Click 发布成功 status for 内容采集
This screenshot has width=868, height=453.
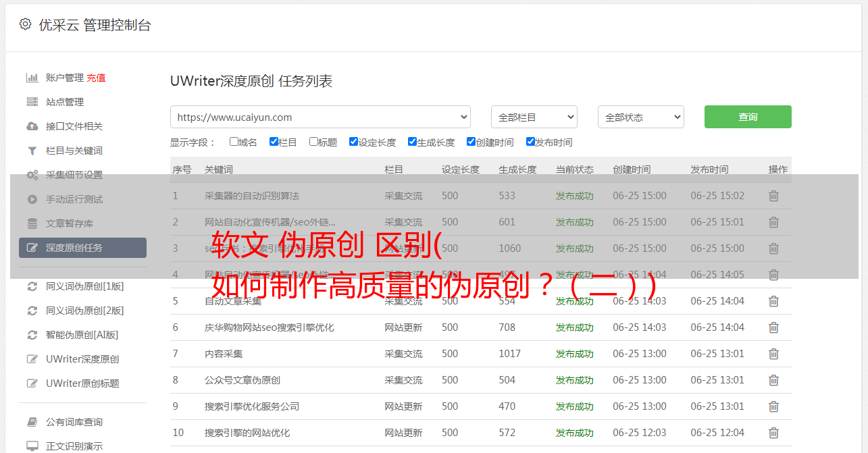click(x=575, y=354)
